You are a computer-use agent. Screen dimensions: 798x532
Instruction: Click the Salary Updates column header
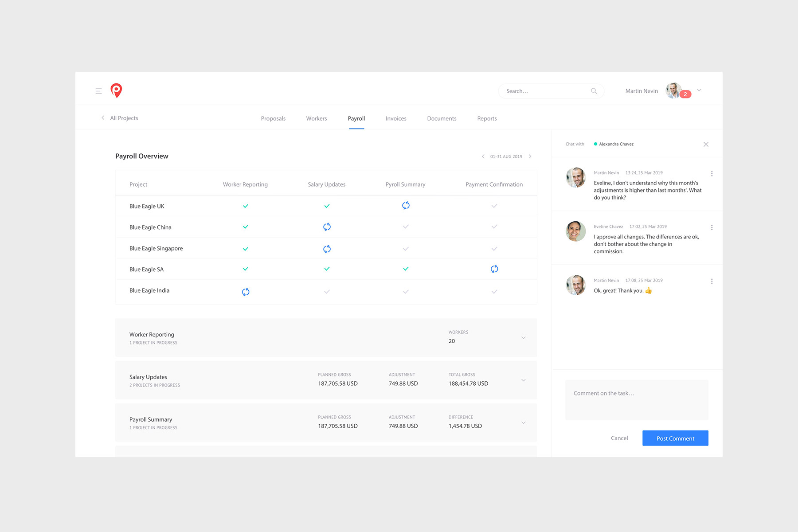pyautogui.click(x=326, y=184)
